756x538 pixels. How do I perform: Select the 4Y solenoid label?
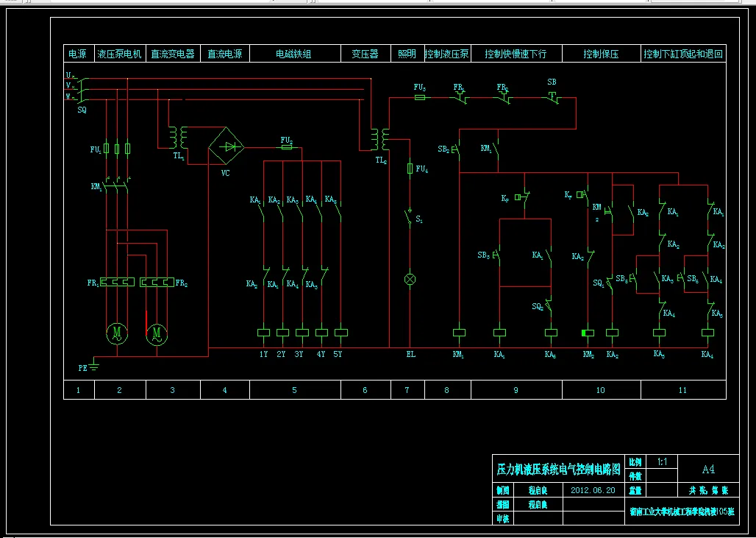(x=321, y=354)
